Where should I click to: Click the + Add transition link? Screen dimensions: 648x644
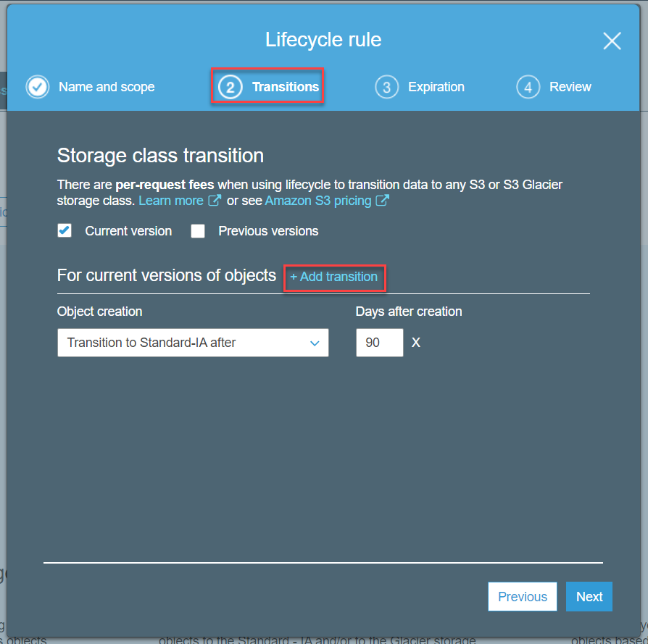334,277
